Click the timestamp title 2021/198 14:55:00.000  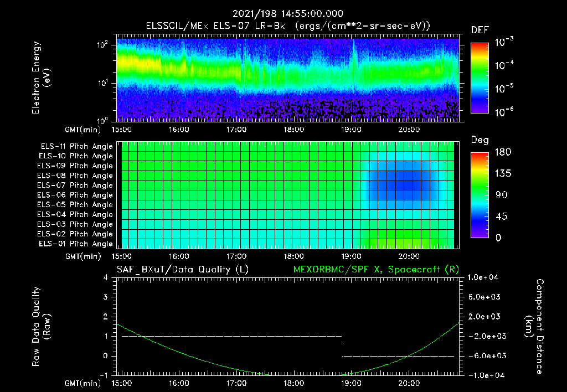click(287, 14)
